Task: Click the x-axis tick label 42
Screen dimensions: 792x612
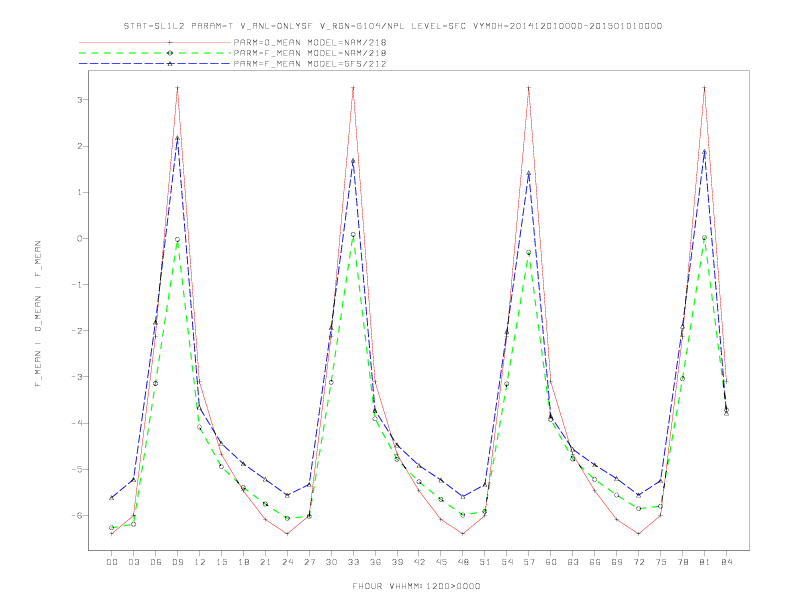Action: [x=419, y=562]
